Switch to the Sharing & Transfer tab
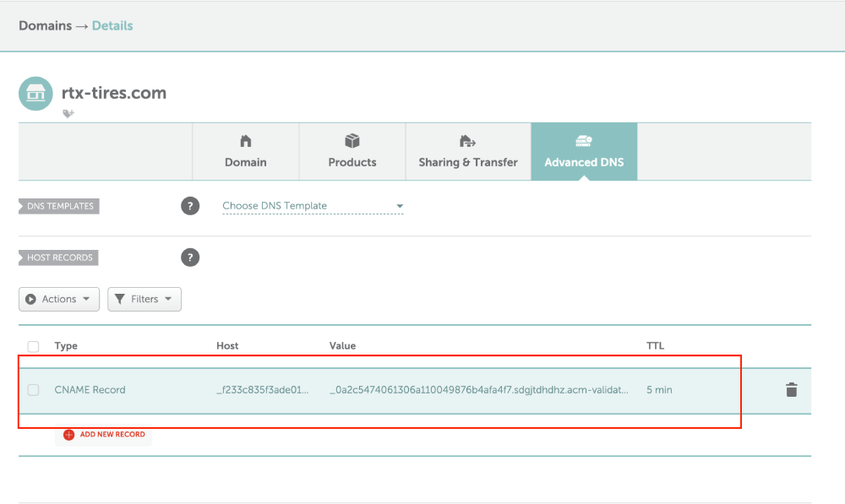 (468, 151)
